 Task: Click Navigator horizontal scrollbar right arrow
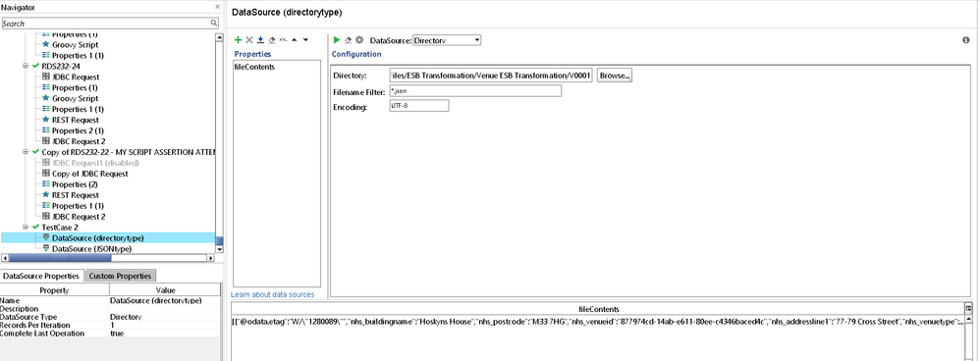[210, 257]
